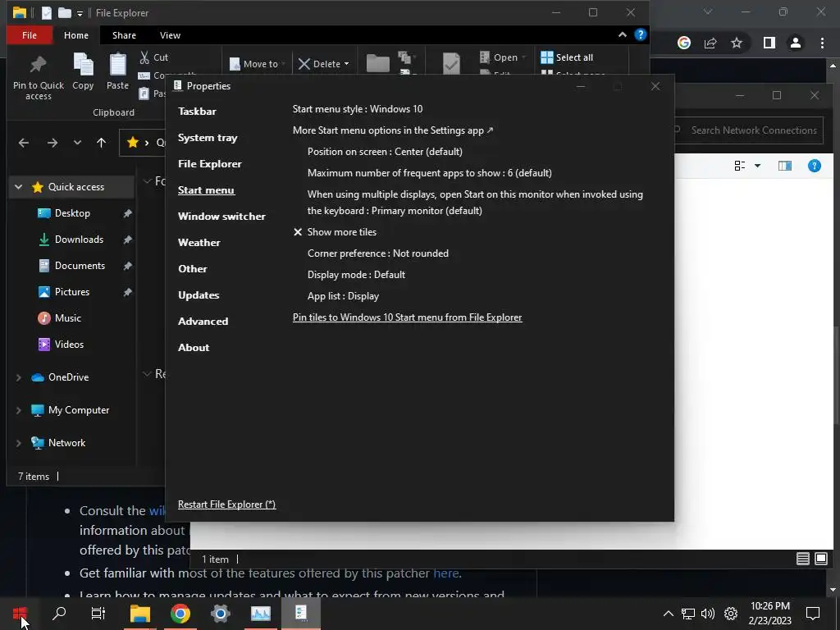Click the blue Help icon in File Explorer ribbon
840x630 pixels.
(640, 34)
